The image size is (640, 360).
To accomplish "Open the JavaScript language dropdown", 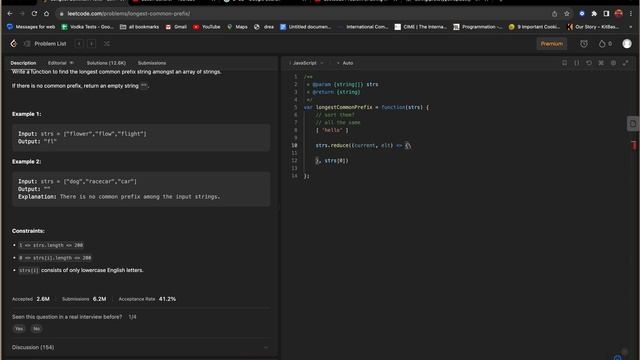I will pyautogui.click(x=307, y=63).
